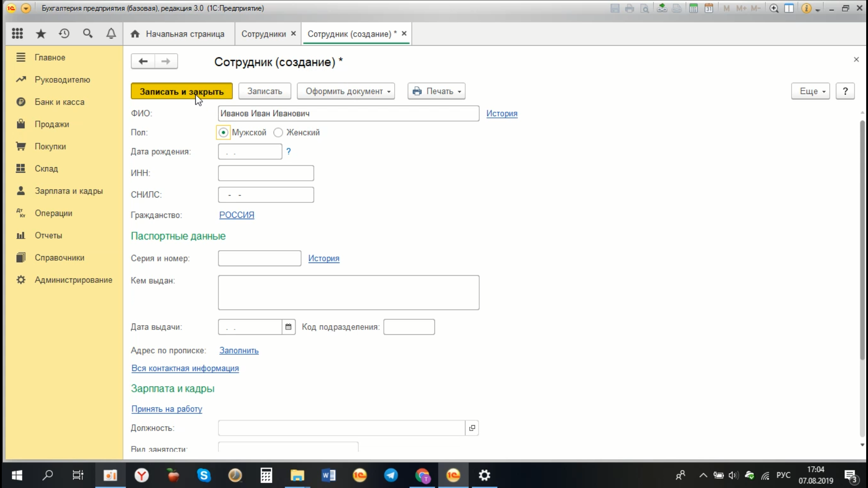Screen dimensions: 868x488
Task: Open the calculator icon in title bar
Action: pos(693,8)
